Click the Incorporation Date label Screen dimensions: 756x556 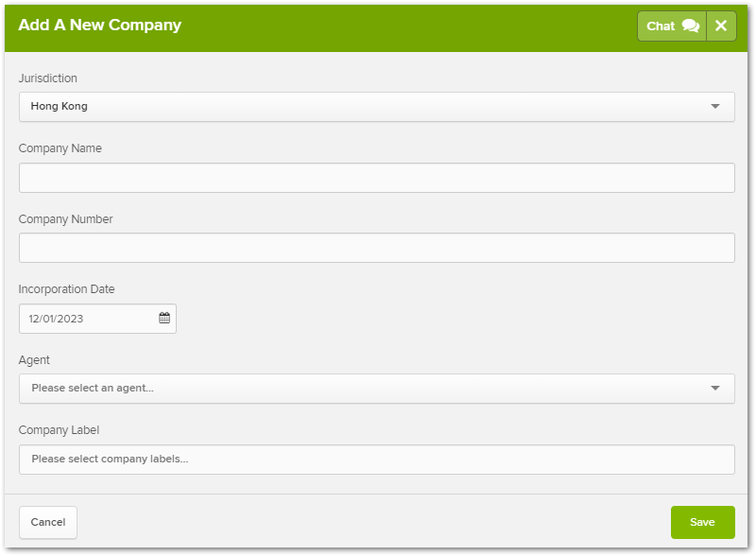pos(67,289)
